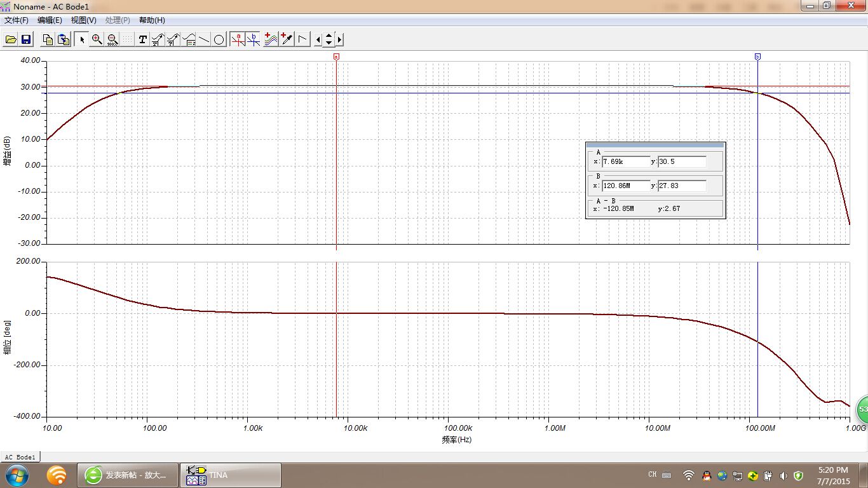Screen dimensions: 868x488
Task: Click the green shield tray icon
Action: [x=799, y=475]
